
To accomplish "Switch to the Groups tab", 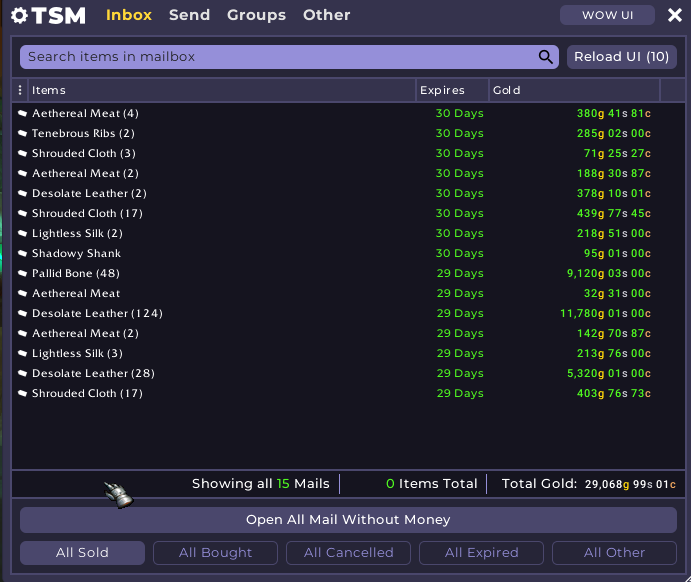I will (256, 15).
